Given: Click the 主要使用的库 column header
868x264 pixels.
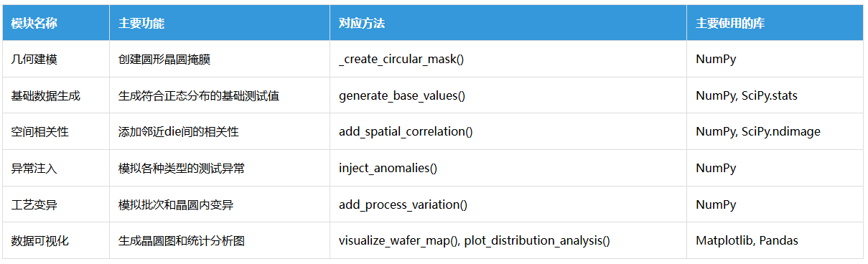Looking at the screenshot, I should click(775, 23).
